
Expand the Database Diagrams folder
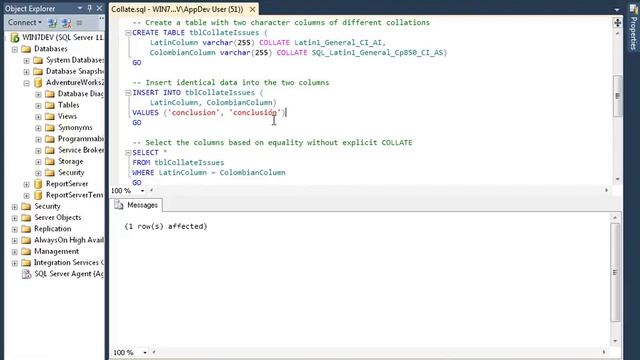click(38, 94)
